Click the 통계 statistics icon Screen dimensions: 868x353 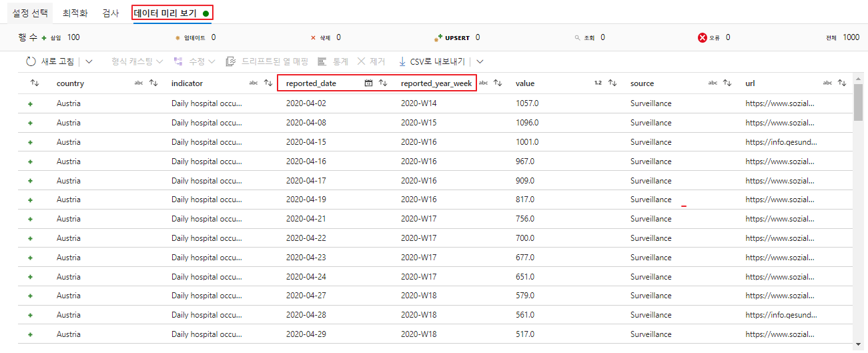pos(322,61)
